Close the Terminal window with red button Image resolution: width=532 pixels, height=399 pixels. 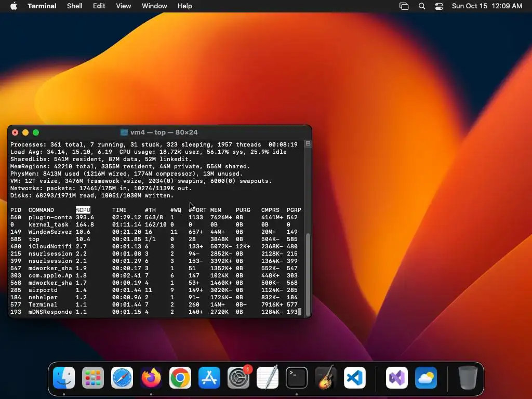tap(15, 132)
